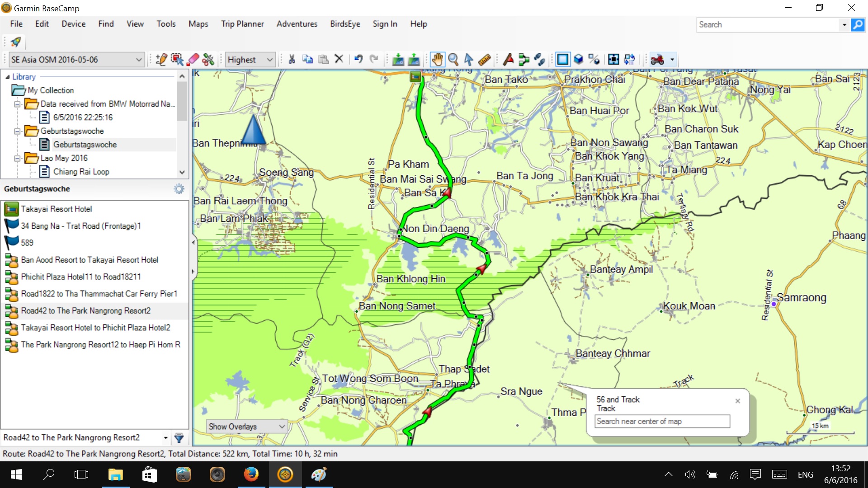Image resolution: width=868 pixels, height=488 pixels.
Task: Open the File menu
Action: [16, 24]
